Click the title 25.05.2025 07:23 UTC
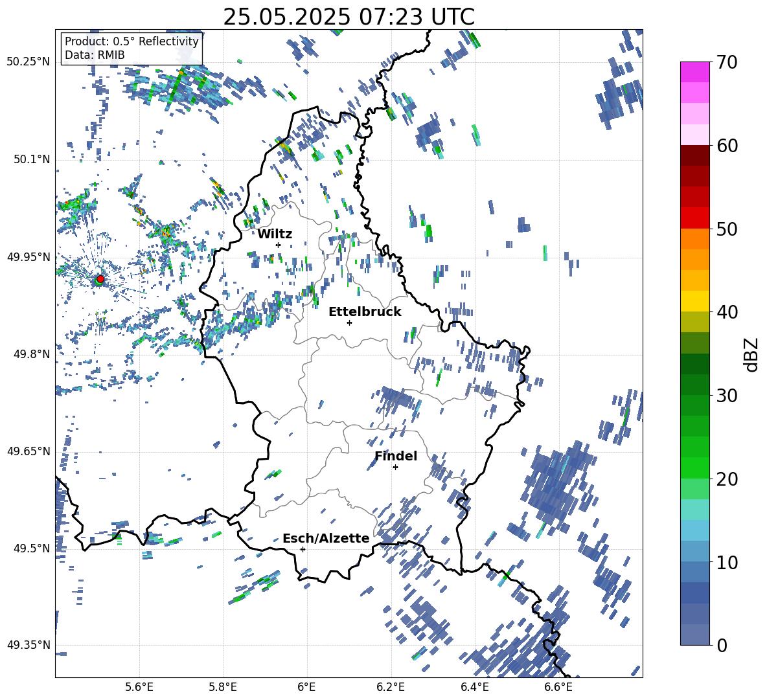 pos(349,17)
